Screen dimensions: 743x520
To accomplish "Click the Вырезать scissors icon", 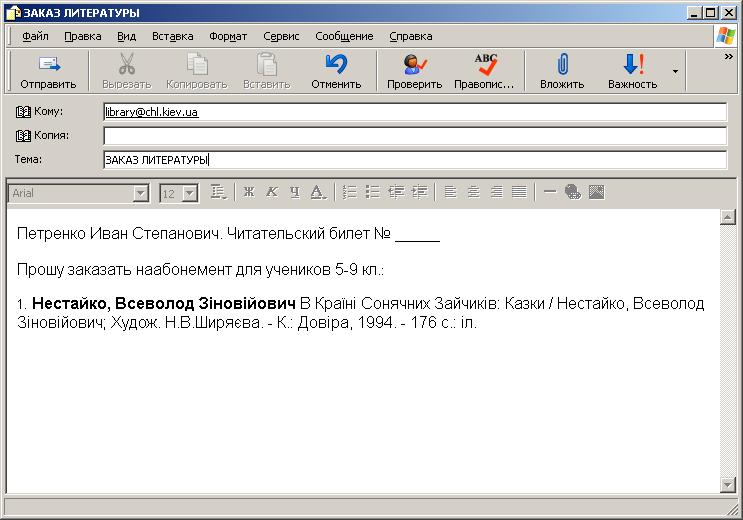I will coord(127,64).
